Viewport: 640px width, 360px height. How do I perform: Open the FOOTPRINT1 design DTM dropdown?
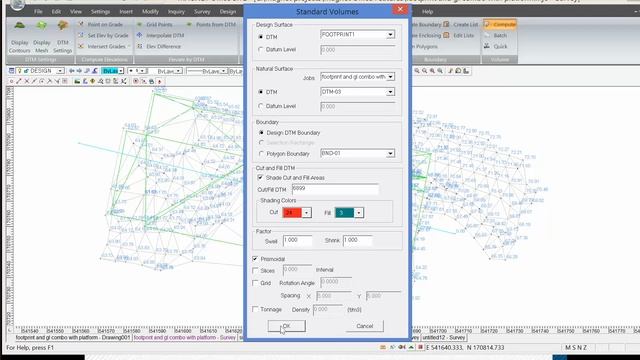pos(390,35)
